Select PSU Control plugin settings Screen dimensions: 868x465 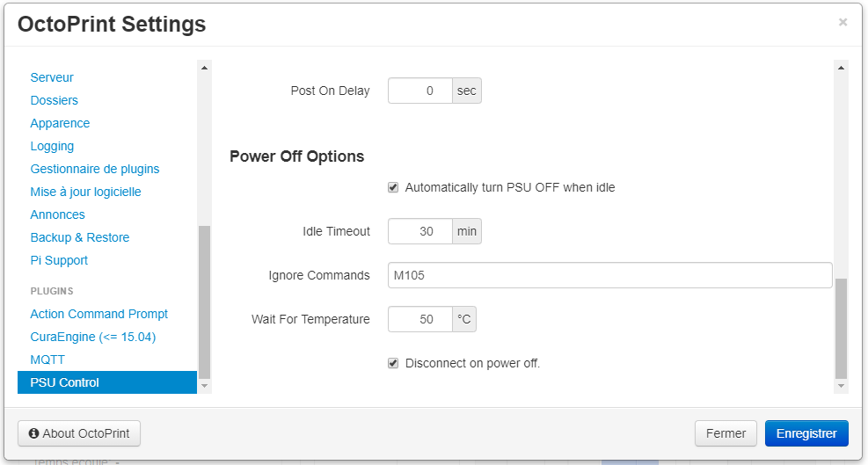65,382
